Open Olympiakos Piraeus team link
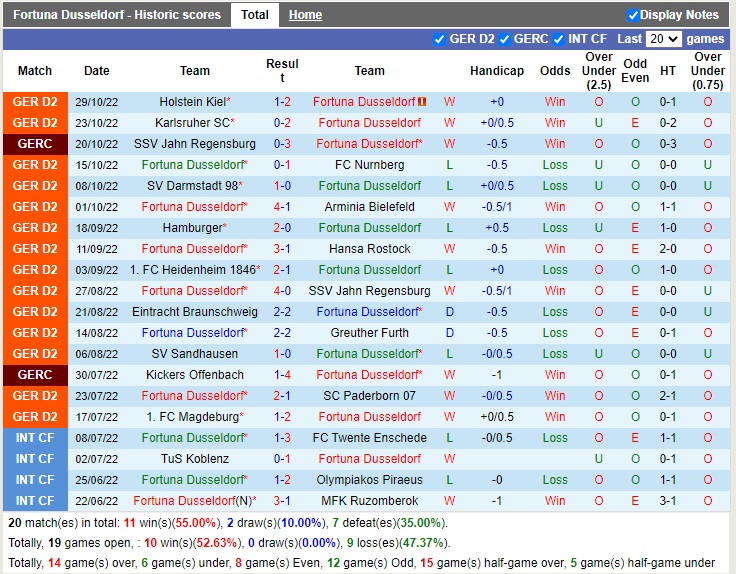Viewport: 736px width, 574px height. 369,480
